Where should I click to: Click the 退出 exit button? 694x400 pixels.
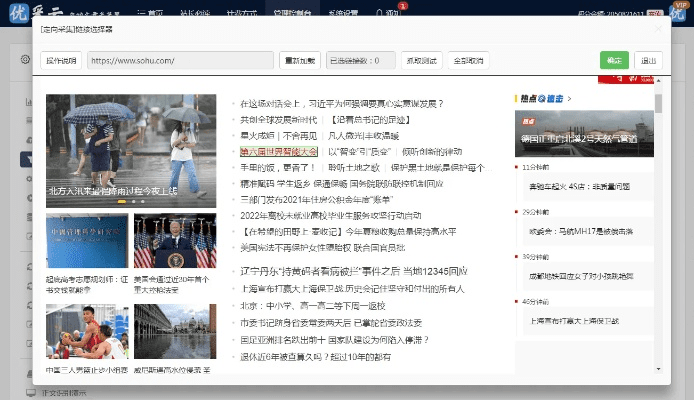[647, 60]
